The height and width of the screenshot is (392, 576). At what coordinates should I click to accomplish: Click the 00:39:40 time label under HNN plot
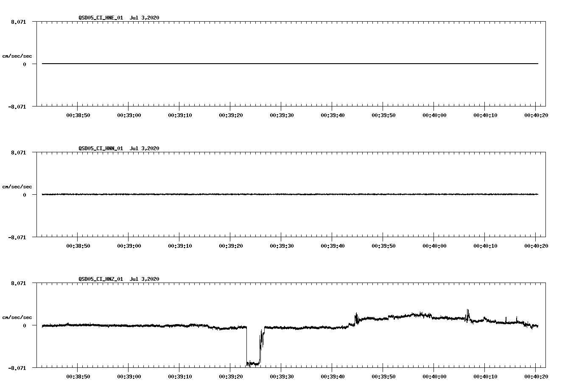[x=333, y=246]
